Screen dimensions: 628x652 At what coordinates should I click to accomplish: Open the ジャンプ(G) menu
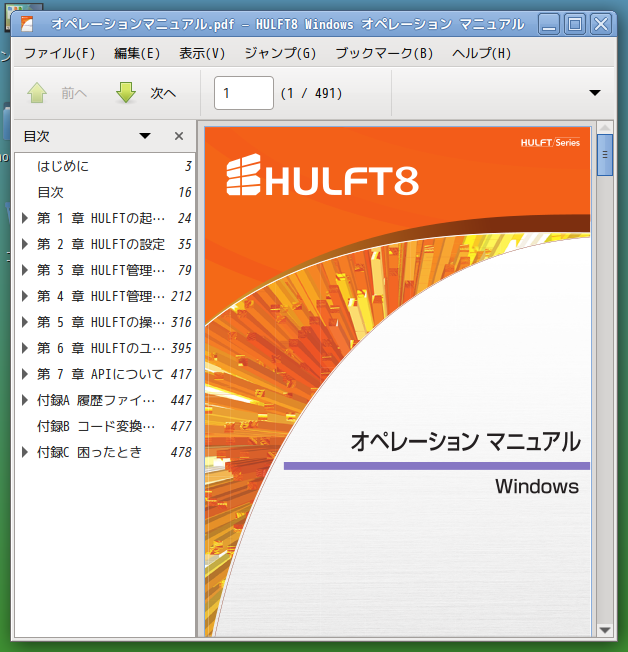click(280, 53)
